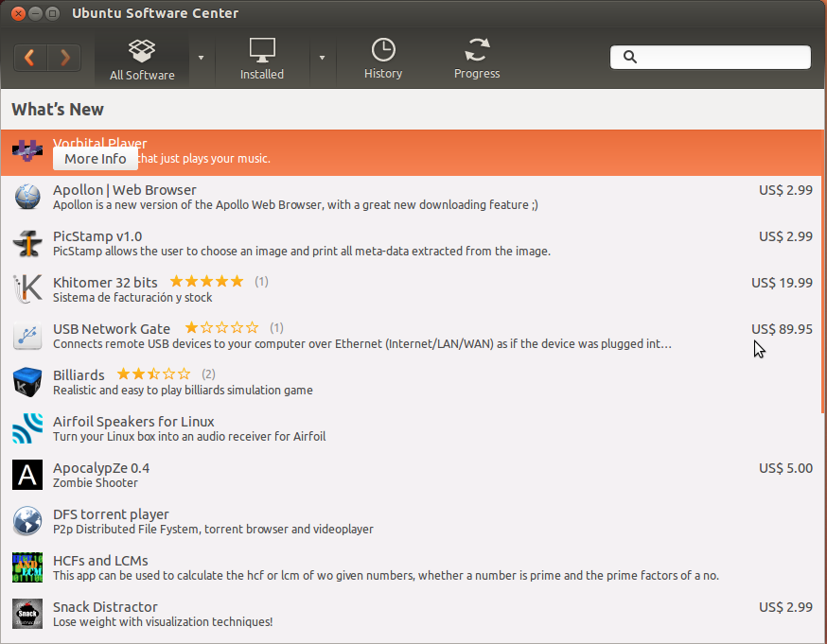
Task: Open the Installed section dropdown arrow
Action: 323,57
